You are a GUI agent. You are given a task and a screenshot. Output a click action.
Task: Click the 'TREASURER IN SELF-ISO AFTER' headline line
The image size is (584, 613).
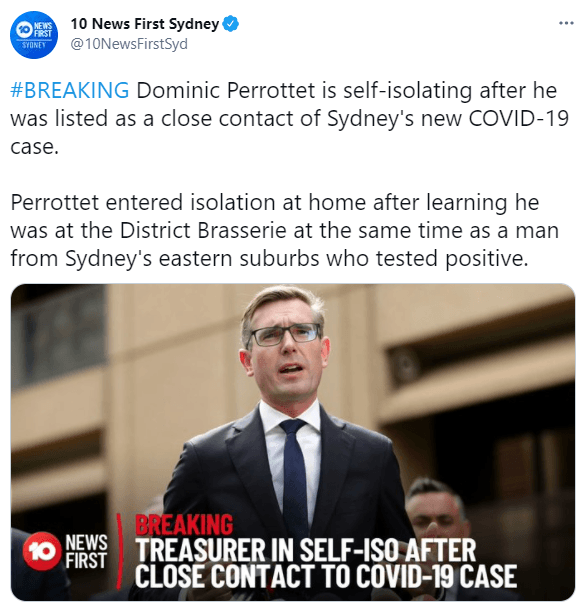[306, 550]
